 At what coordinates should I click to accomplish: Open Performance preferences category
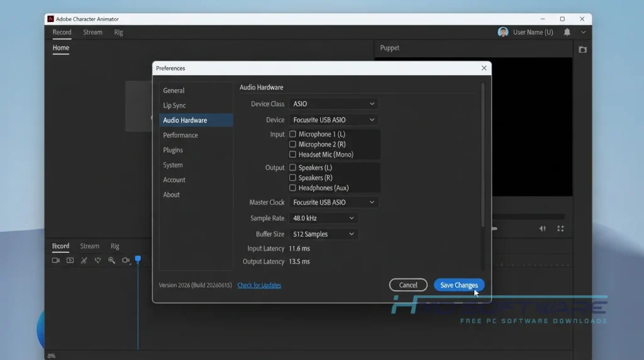(x=196, y=135)
